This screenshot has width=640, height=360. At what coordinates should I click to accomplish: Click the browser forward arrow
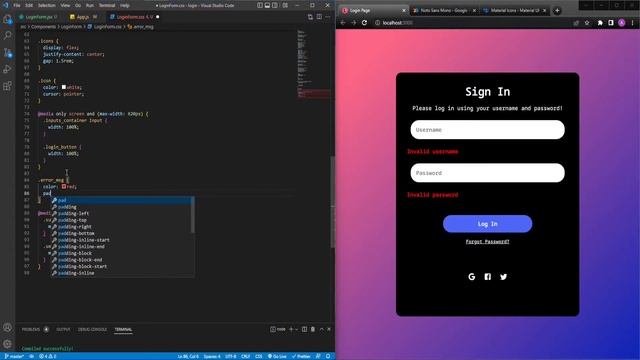[x=353, y=23]
